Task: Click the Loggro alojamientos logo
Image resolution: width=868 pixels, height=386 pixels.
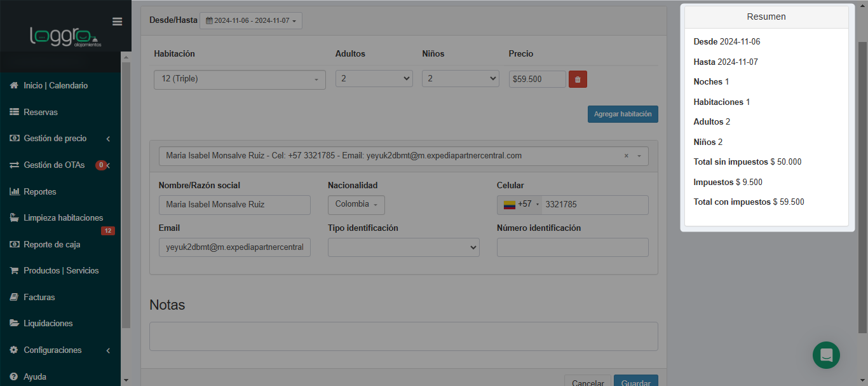Action: tap(65, 36)
